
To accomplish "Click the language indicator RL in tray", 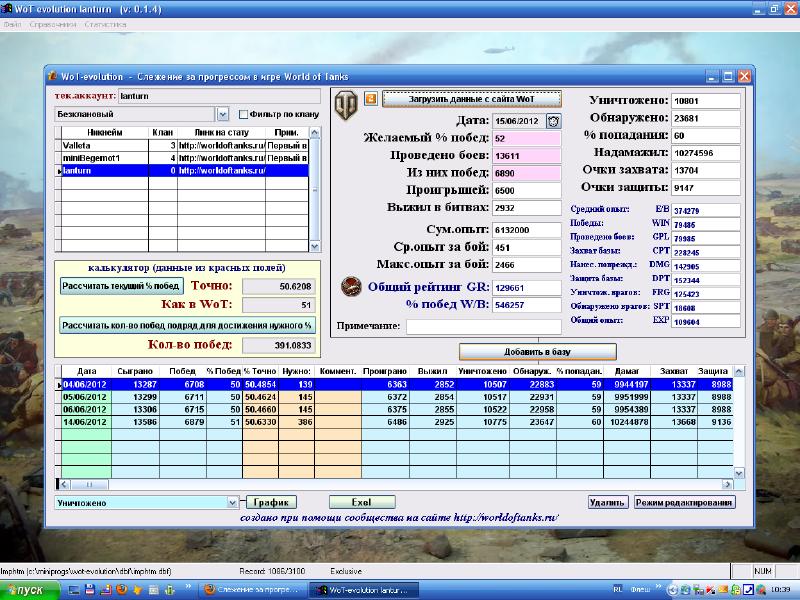I will click(618, 589).
